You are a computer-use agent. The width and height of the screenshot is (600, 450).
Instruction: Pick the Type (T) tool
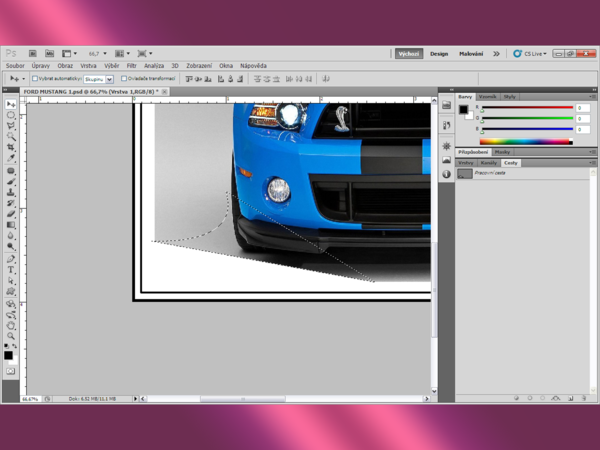pyautogui.click(x=11, y=269)
